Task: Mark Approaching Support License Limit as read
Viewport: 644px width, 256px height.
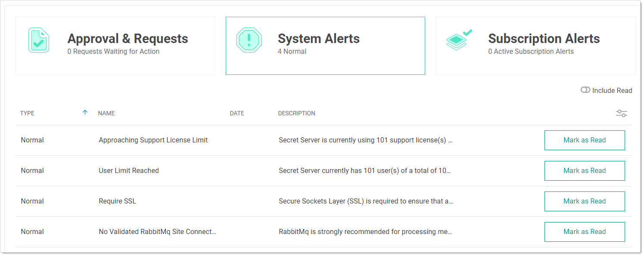Action: 585,140
